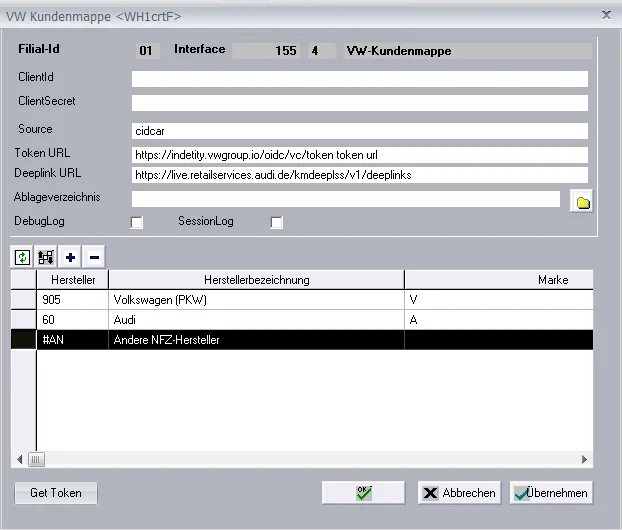622x530 pixels.
Task: Select the Marke cell 'A'
Action: tap(499, 320)
